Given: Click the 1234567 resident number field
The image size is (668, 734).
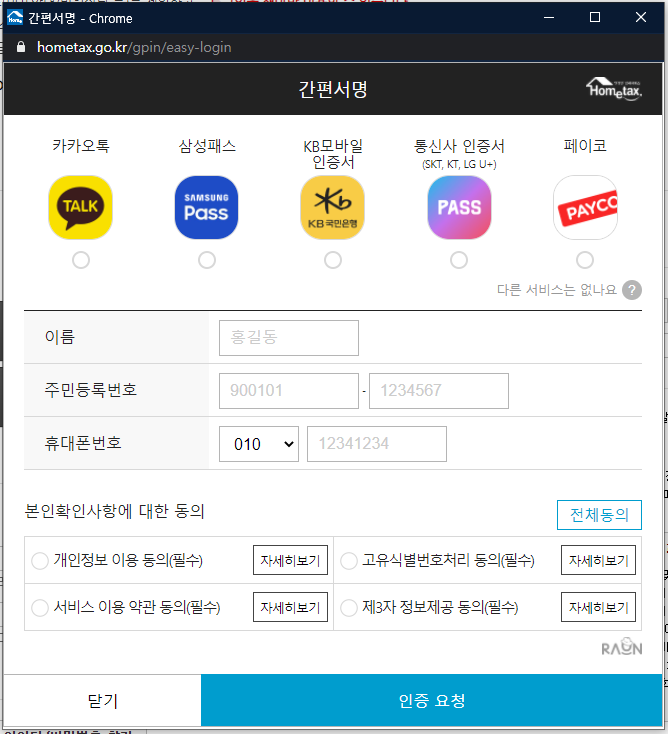Looking at the screenshot, I should pos(439,391).
